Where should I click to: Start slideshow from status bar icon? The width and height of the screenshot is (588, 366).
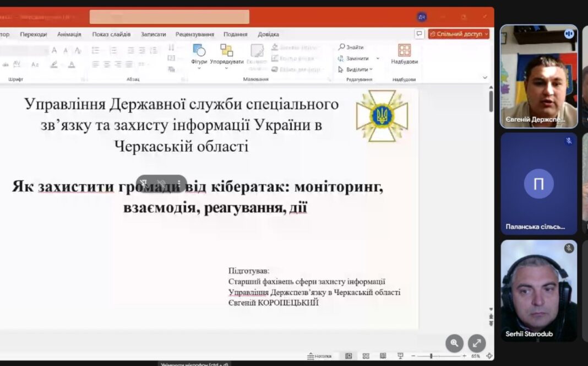(400, 356)
